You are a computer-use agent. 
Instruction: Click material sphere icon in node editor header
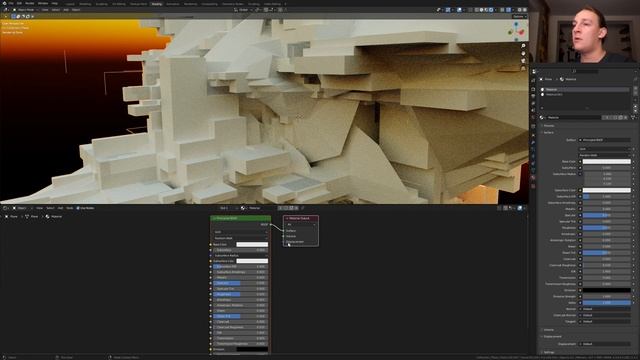click(243, 208)
